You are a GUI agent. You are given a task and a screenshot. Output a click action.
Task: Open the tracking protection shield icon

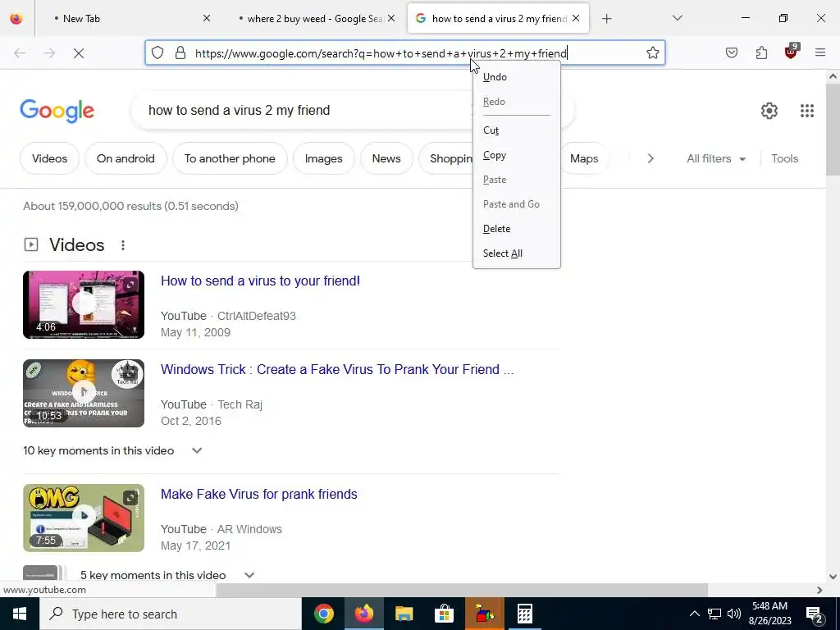(x=157, y=52)
